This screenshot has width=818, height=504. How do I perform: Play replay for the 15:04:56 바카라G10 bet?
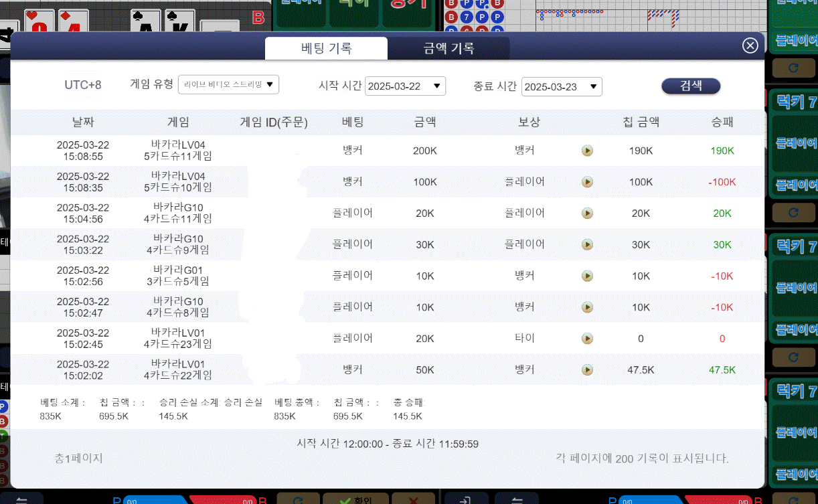[587, 214]
